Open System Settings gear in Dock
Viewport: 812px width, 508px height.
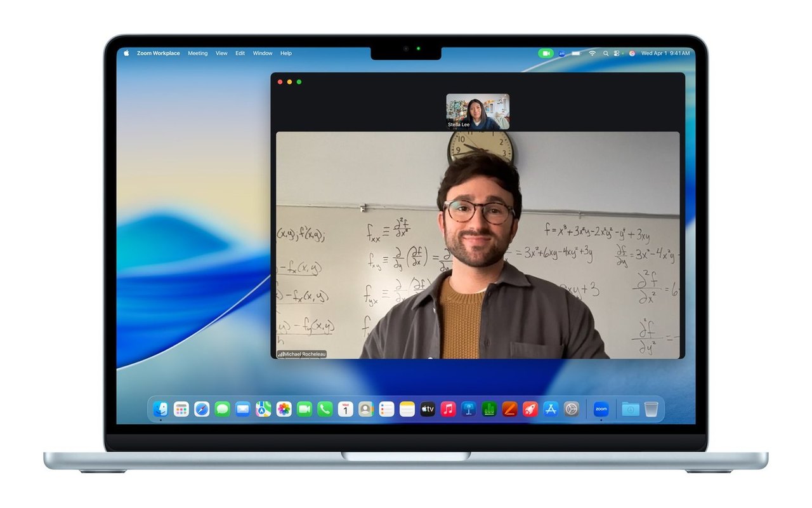coord(572,410)
